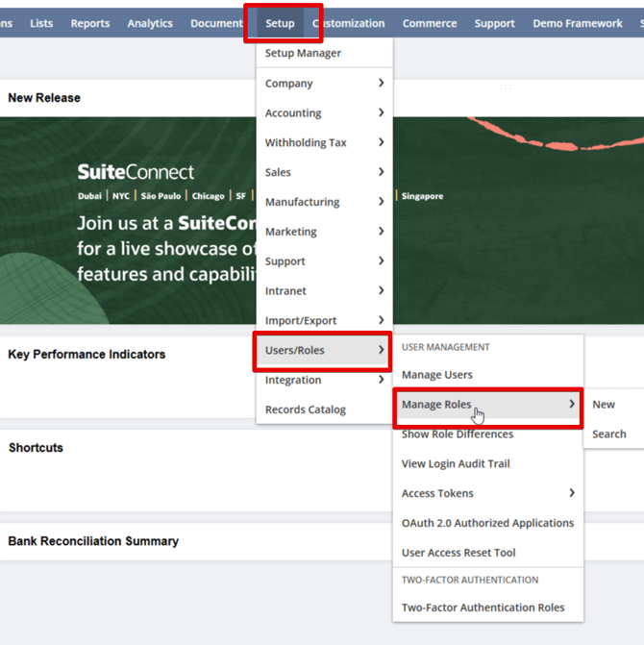Open the Setup Manager menu entry

click(x=303, y=54)
